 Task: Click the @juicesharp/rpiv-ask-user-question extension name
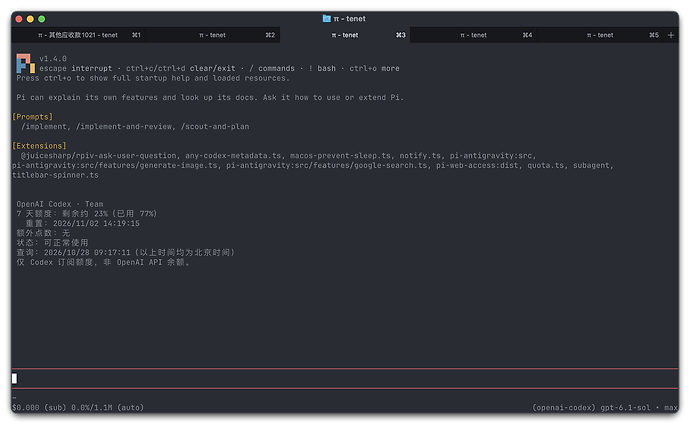pyautogui.click(x=99, y=155)
